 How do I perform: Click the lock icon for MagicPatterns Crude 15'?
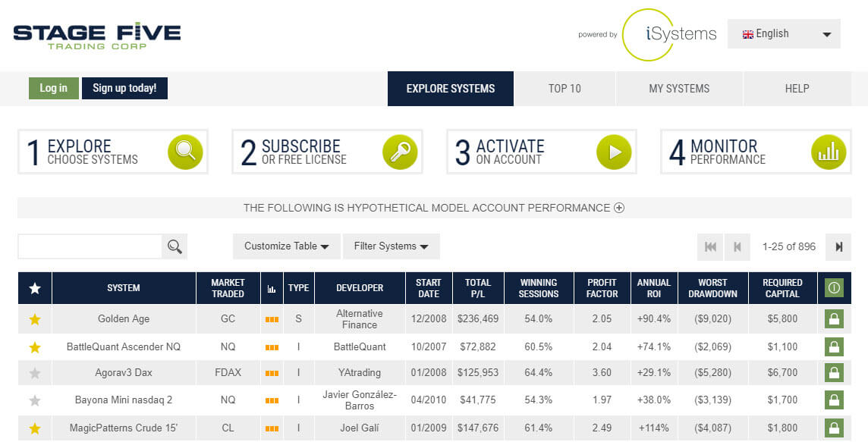click(834, 428)
